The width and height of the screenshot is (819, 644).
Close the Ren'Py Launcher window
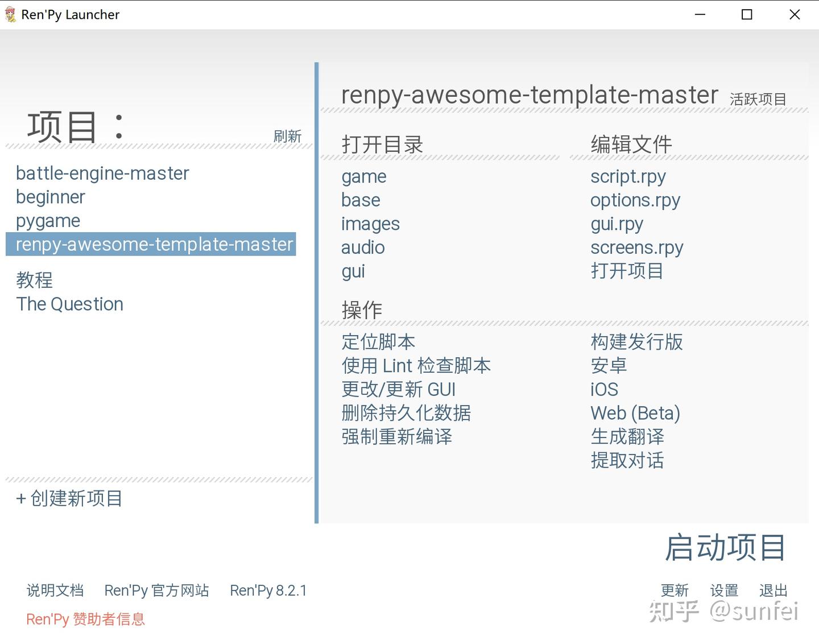point(795,15)
